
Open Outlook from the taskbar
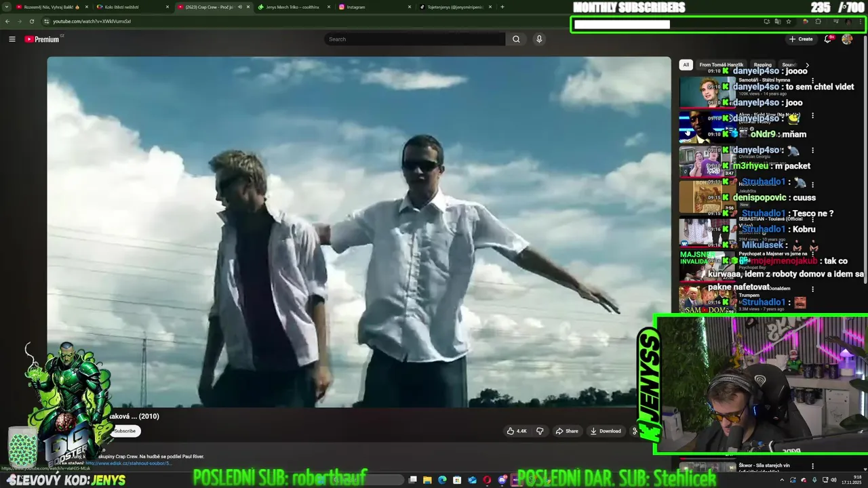tap(472, 480)
